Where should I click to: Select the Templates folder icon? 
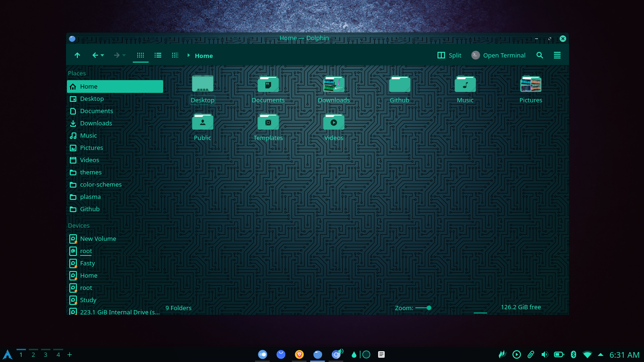(268, 122)
